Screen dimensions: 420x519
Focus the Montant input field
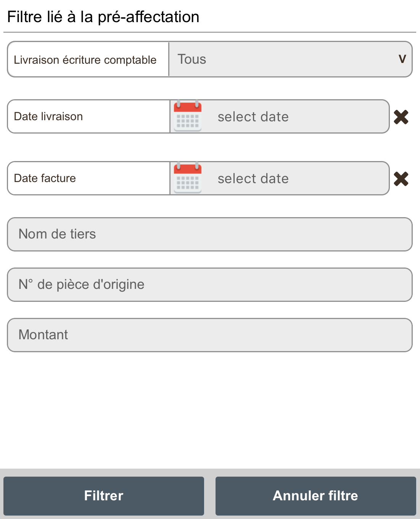click(210, 335)
